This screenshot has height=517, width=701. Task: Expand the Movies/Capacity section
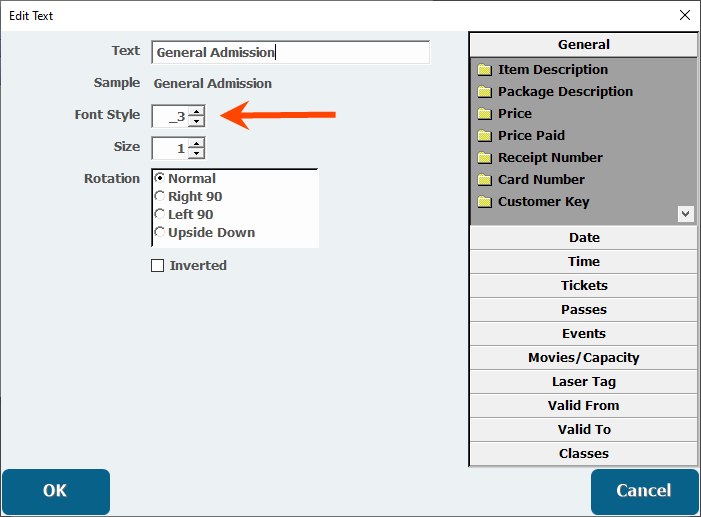click(x=584, y=358)
